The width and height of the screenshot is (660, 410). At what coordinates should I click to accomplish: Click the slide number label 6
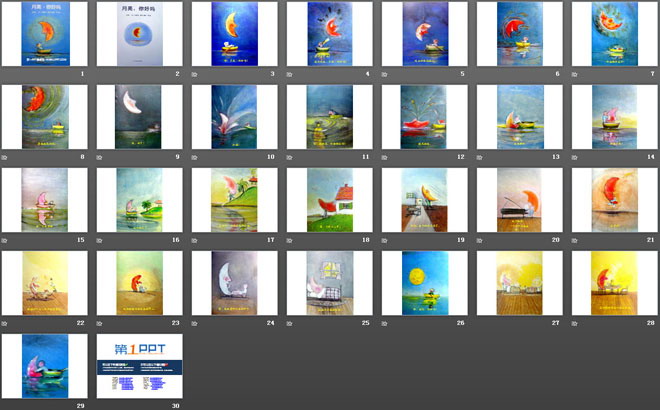pos(557,74)
